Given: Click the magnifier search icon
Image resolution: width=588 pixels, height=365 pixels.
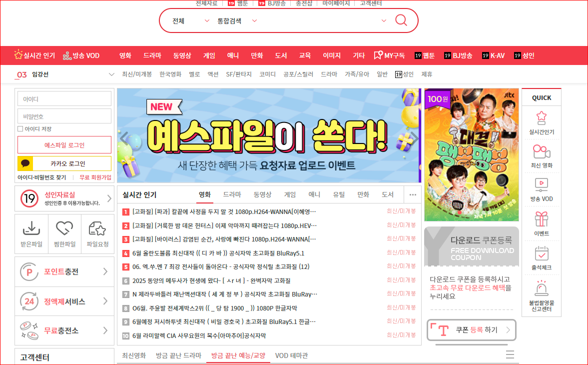Looking at the screenshot, I should [x=401, y=20].
